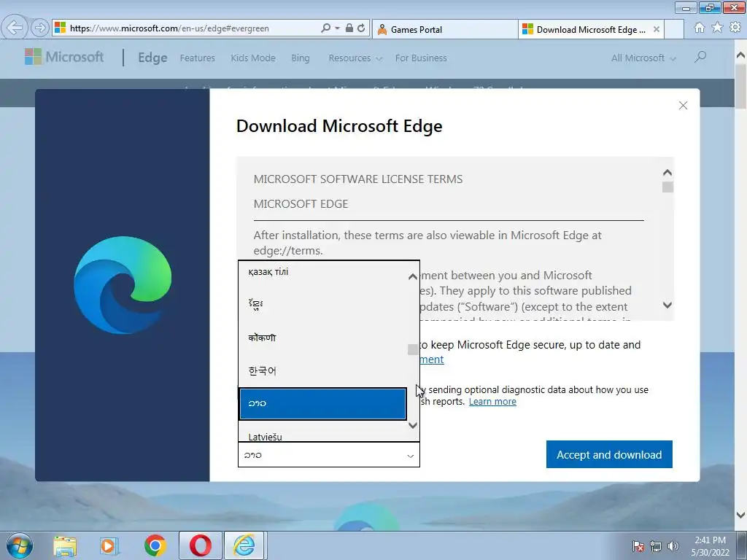Select the Khmer language option ខ្មែរ
The height and width of the screenshot is (560, 747).
322,304
